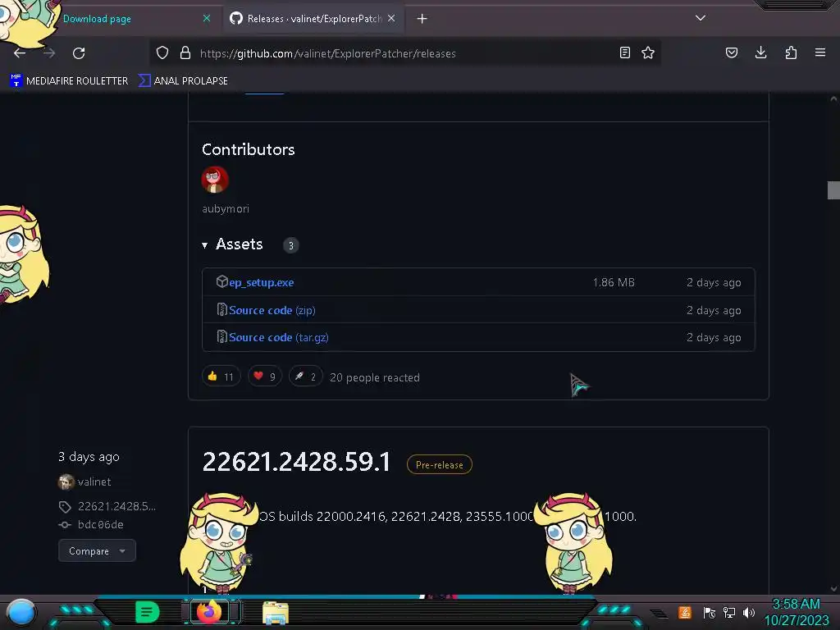Click the address bar URL field
This screenshot has width=840, height=630.
click(x=404, y=53)
